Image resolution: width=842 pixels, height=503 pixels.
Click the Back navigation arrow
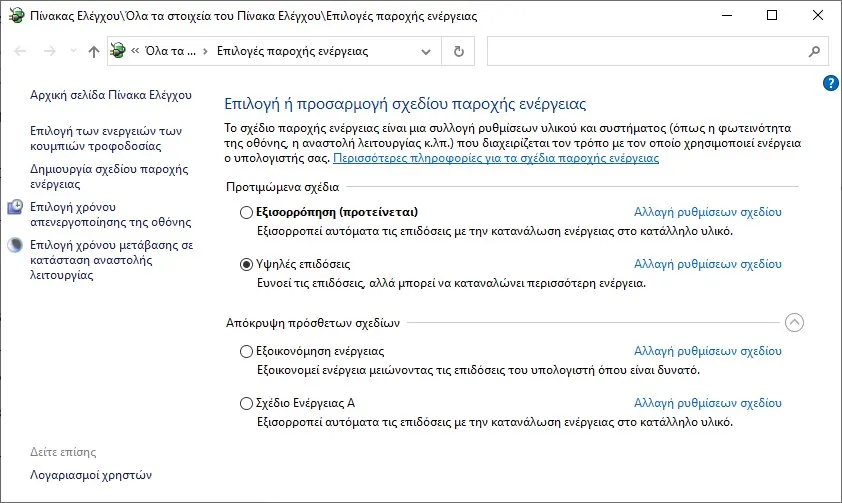coord(20,52)
